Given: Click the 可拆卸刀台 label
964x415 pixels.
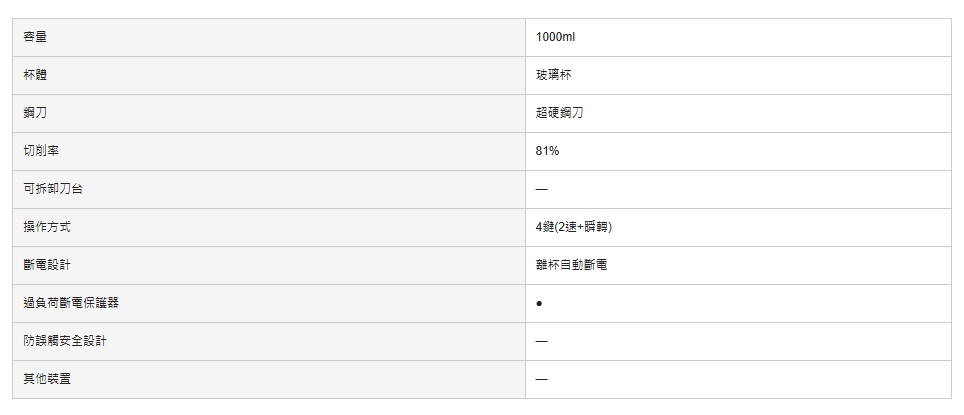Looking at the screenshot, I should coord(53,189).
